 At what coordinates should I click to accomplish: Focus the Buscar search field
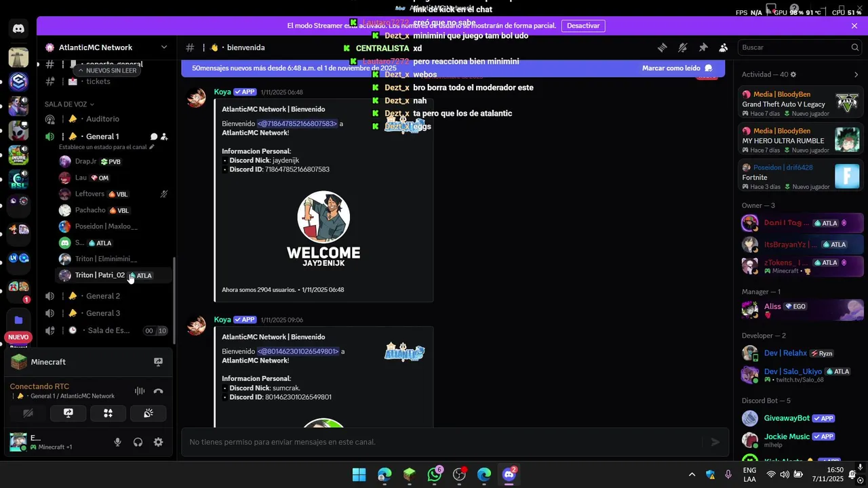(x=800, y=47)
